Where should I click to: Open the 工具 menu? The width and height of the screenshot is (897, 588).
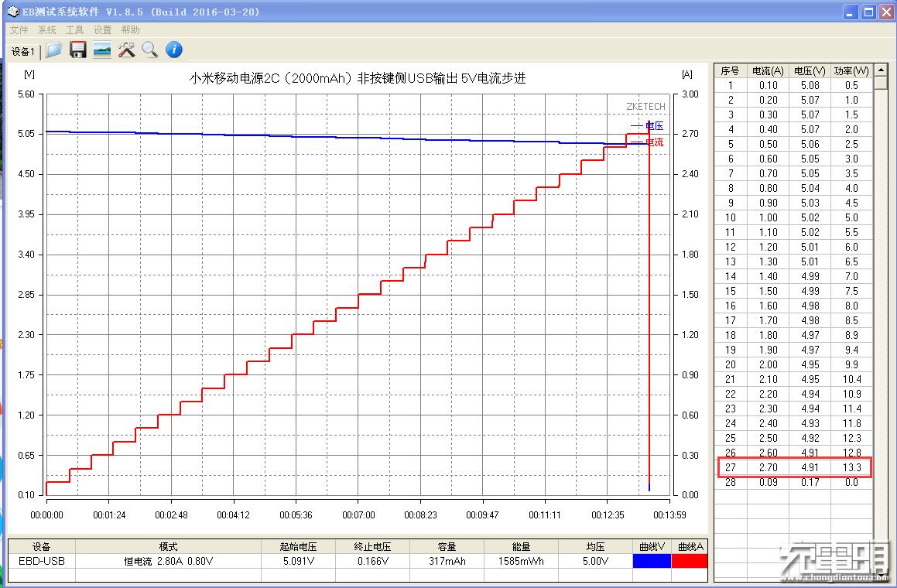tap(74, 29)
